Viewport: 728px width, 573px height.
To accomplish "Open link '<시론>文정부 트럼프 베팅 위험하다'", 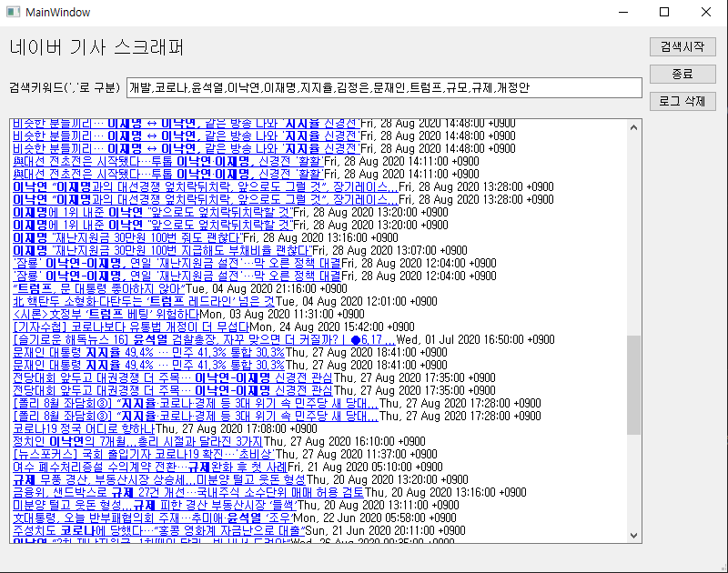I will click(106, 314).
